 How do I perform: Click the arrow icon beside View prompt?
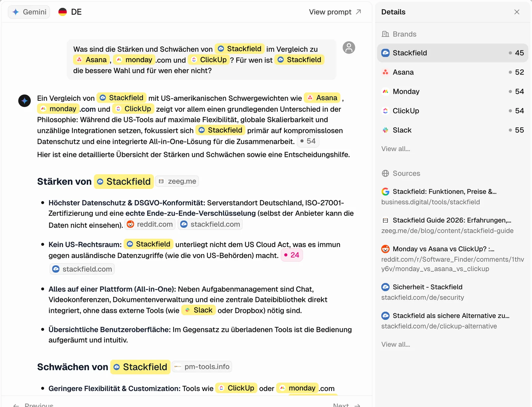point(358,12)
